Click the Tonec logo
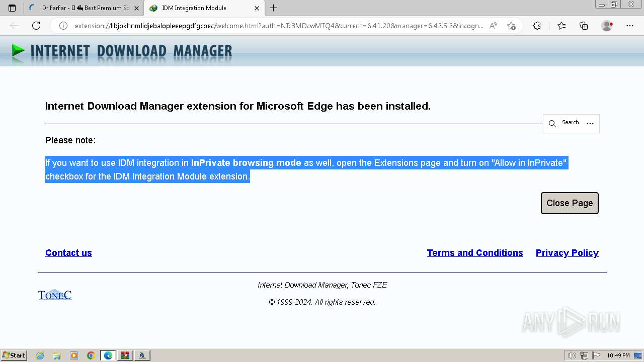 (x=55, y=295)
